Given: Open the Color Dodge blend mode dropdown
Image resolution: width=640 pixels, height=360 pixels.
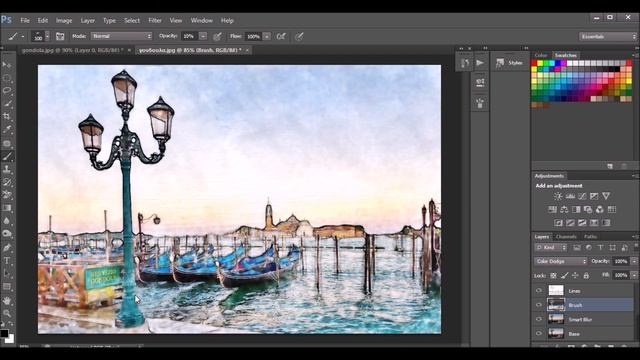Looking at the screenshot, I should (560, 261).
